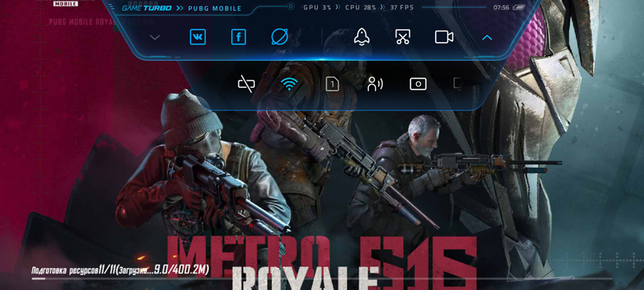Click the CPU 28% indicator
The height and width of the screenshot is (290, 644).
[x=360, y=7]
